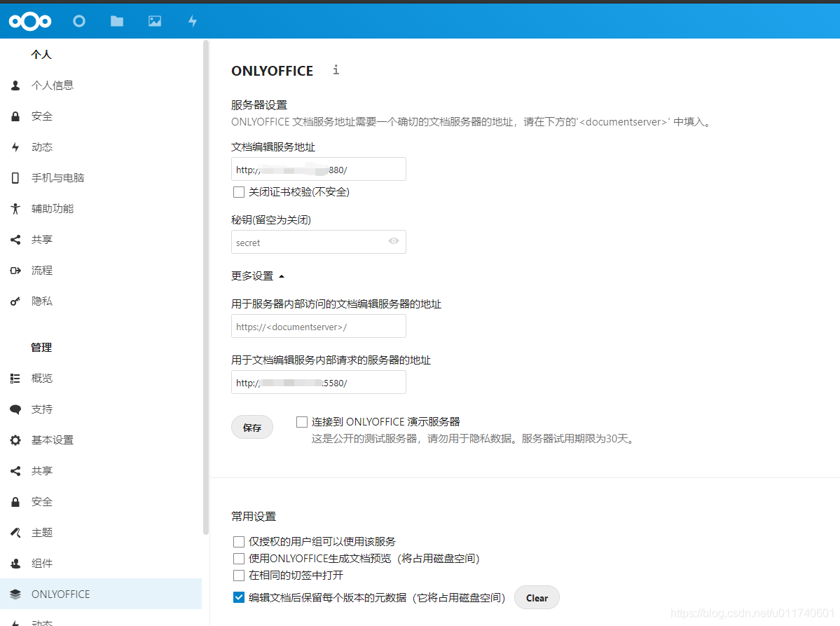Click the 组件 groupware icon
This screenshot has height=626, width=840.
point(15,564)
